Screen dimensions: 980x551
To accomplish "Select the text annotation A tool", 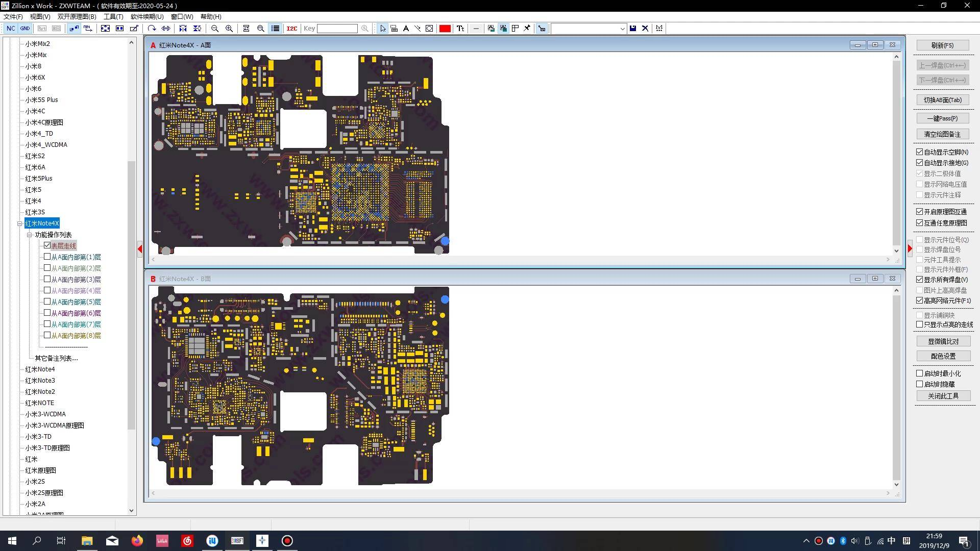I will 406,29.
